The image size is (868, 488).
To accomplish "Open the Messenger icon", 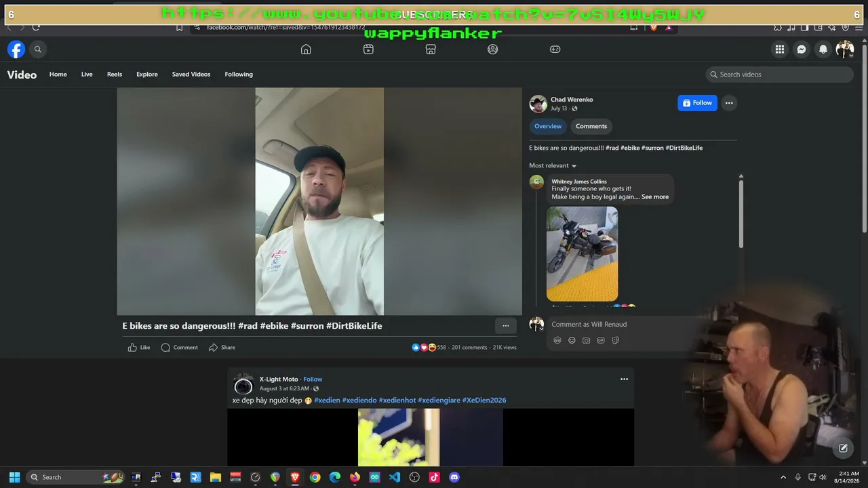I will [802, 49].
